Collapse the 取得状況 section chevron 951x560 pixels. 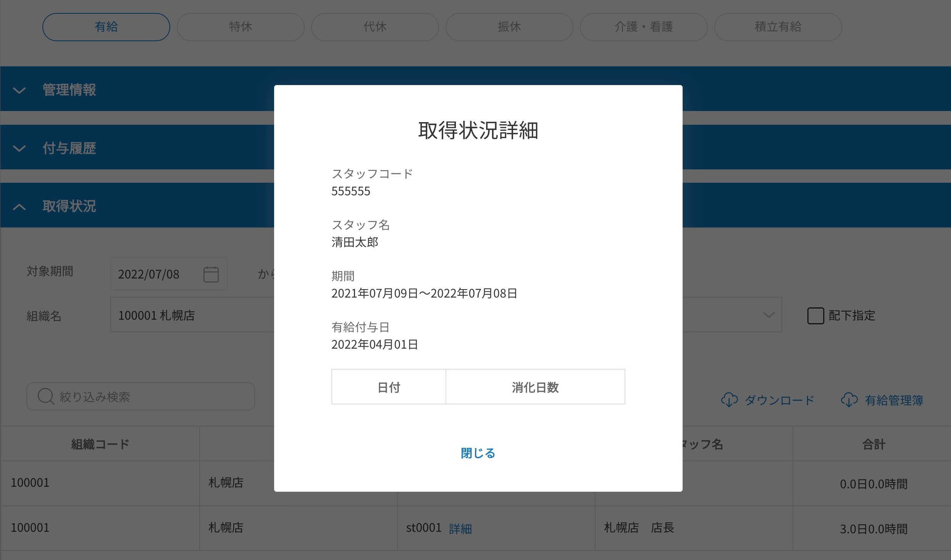(x=19, y=207)
